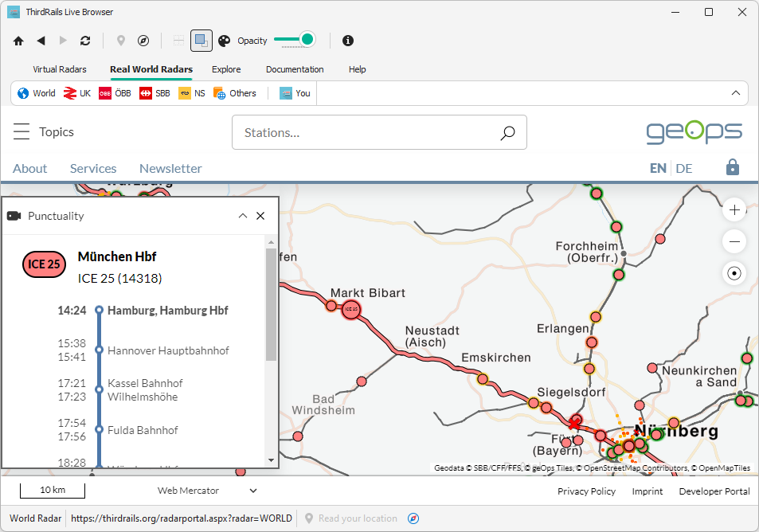Open the Developer Portal link
The height and width of the screenshot is (532, 759).
(714, 491)
